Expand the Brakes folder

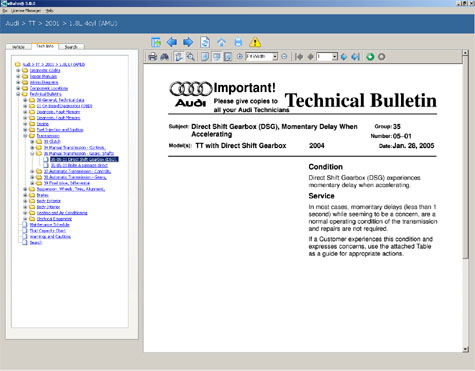point(25,195)
